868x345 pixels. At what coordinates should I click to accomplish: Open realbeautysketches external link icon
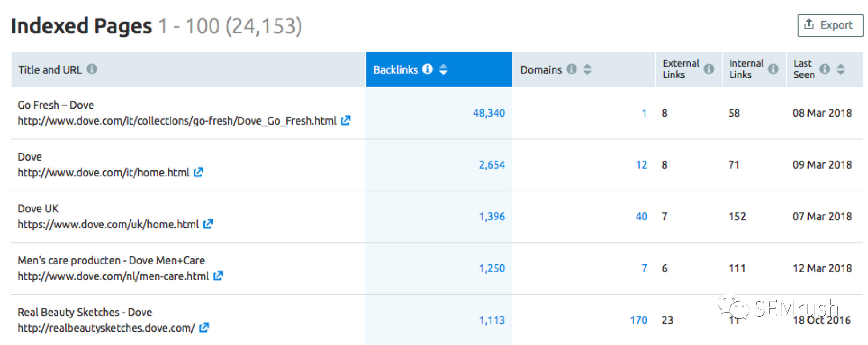204,328
